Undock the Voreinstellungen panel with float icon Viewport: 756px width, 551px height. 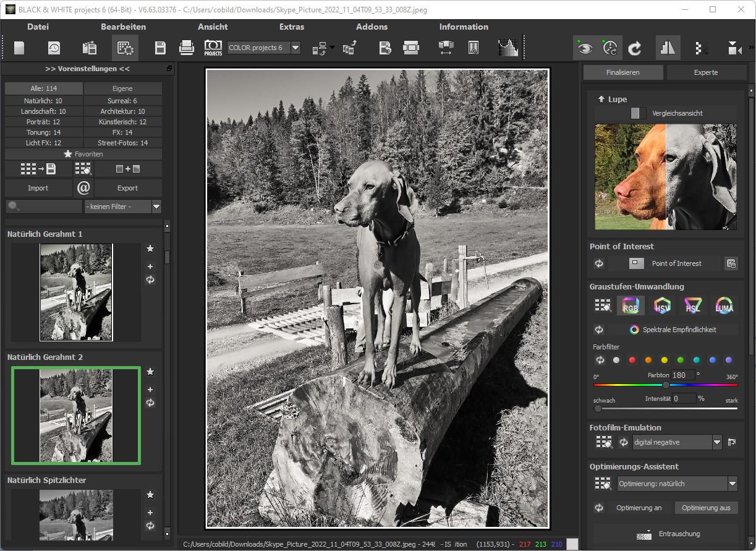pos(169,69)
